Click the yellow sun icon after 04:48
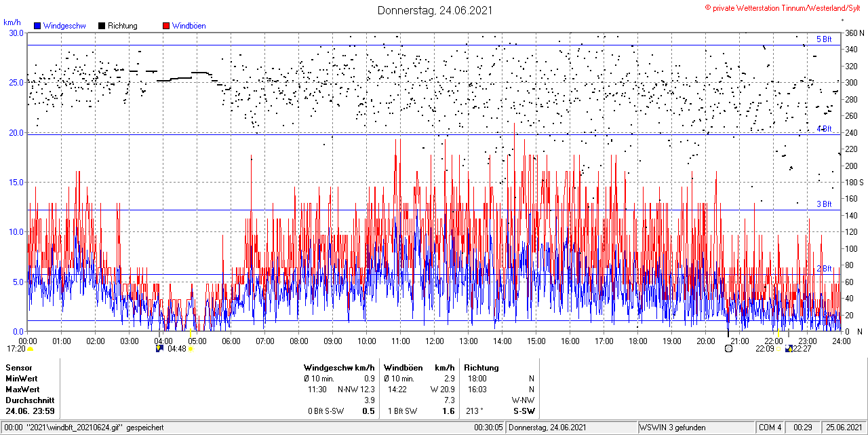The width and height of the screenshot is (868, 435). [x=191, y=349]
